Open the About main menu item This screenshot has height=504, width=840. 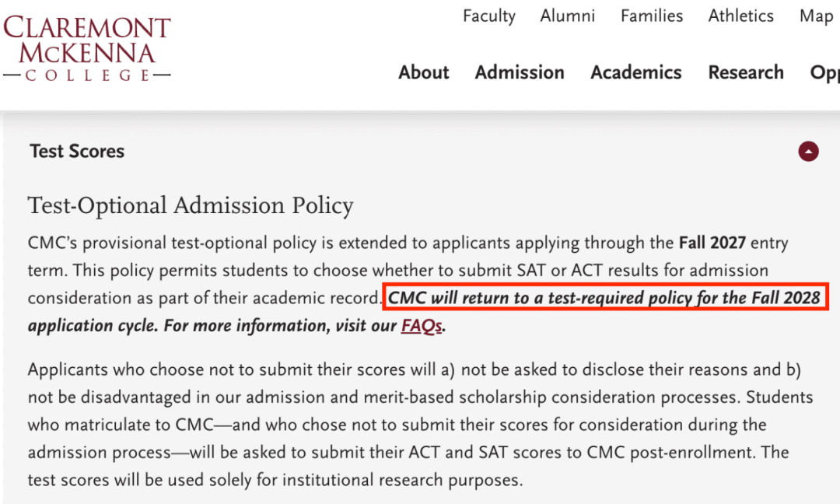click(x=423, y=72)
